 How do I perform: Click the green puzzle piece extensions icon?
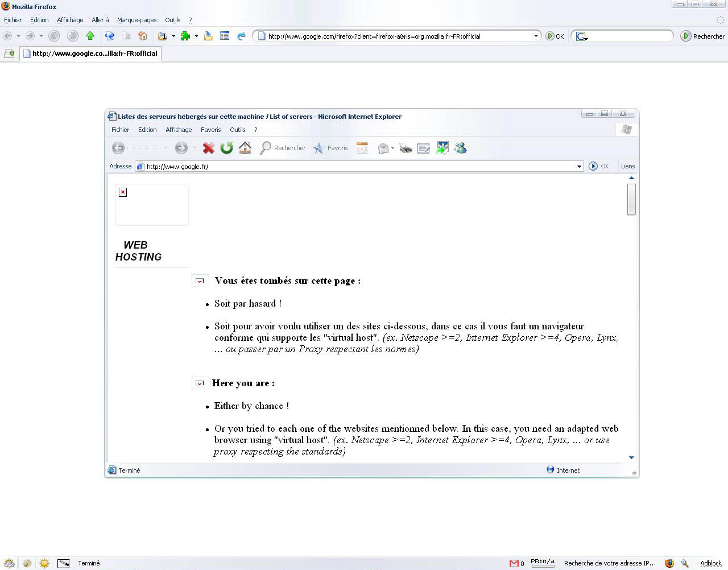point(185,36)
